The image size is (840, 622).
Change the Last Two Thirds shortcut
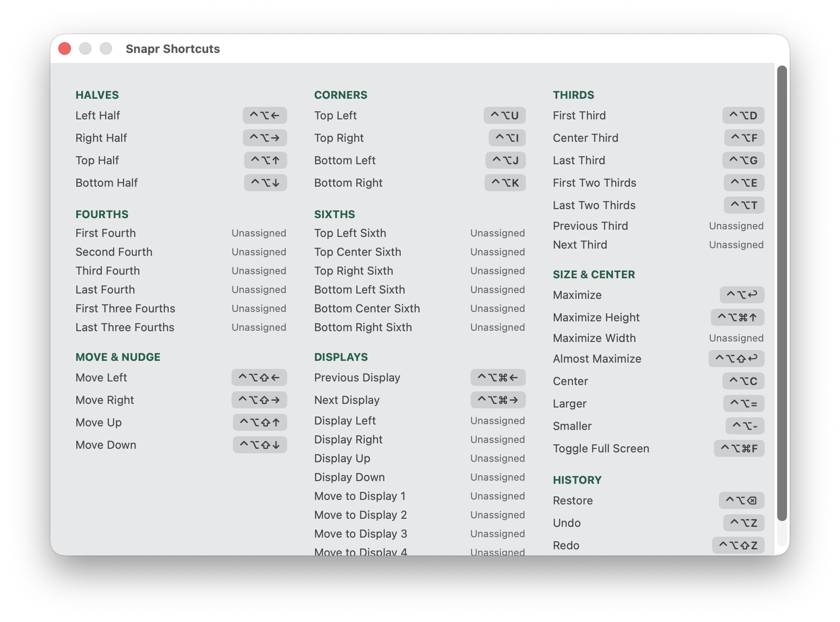(744, 205)
